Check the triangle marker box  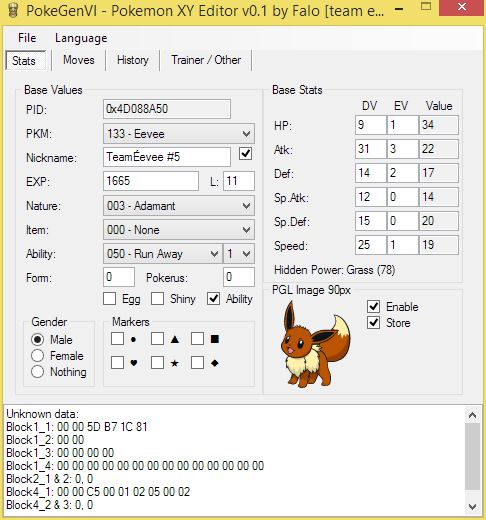157,338
